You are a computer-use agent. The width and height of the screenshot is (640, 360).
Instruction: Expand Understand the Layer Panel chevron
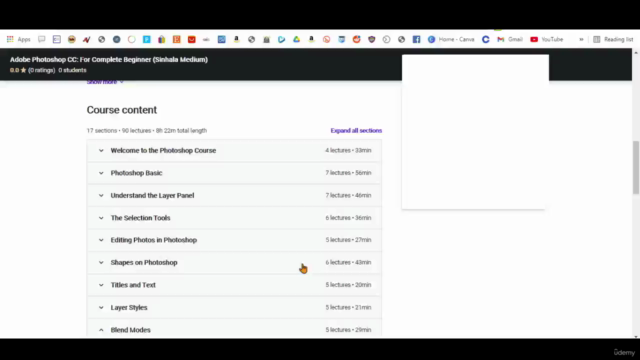tap(101, 196)
